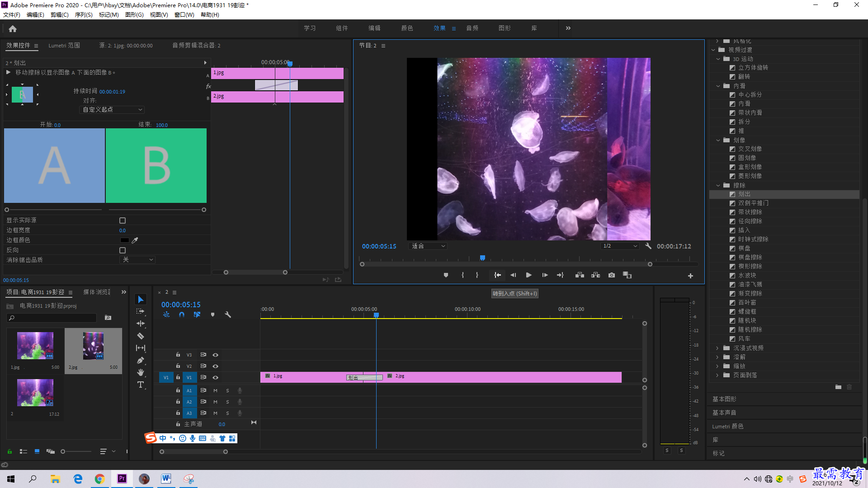
Task: Open the 序列(S) menu
Action: pyautogui.click(x=84, y=15)
